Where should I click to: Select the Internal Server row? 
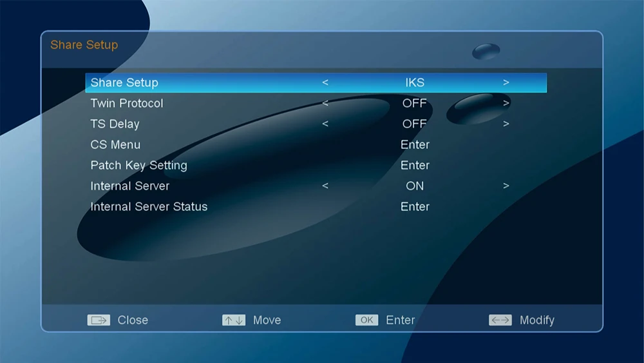pos(316,186)
